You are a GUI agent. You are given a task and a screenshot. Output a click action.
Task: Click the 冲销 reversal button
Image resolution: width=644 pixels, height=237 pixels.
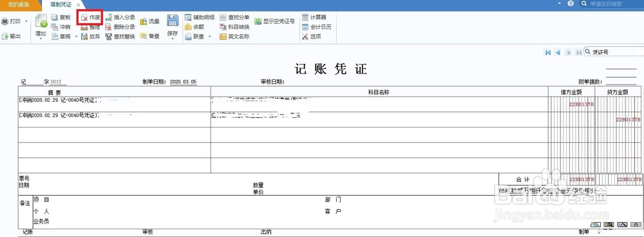(61, 26)
